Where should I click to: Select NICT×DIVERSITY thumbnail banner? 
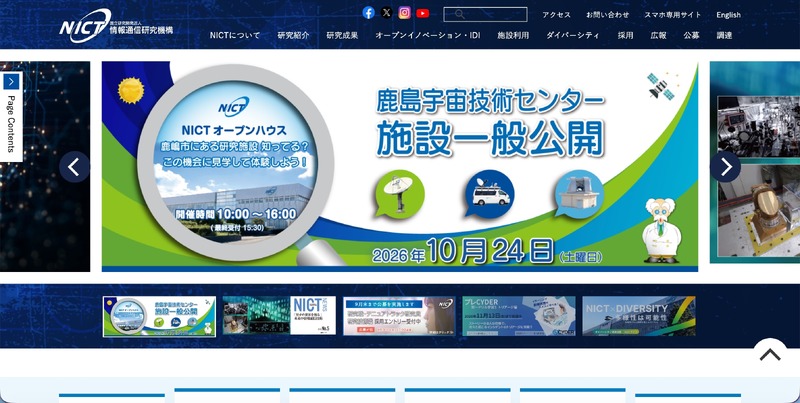pyautogui.click(x=639, y=316)
